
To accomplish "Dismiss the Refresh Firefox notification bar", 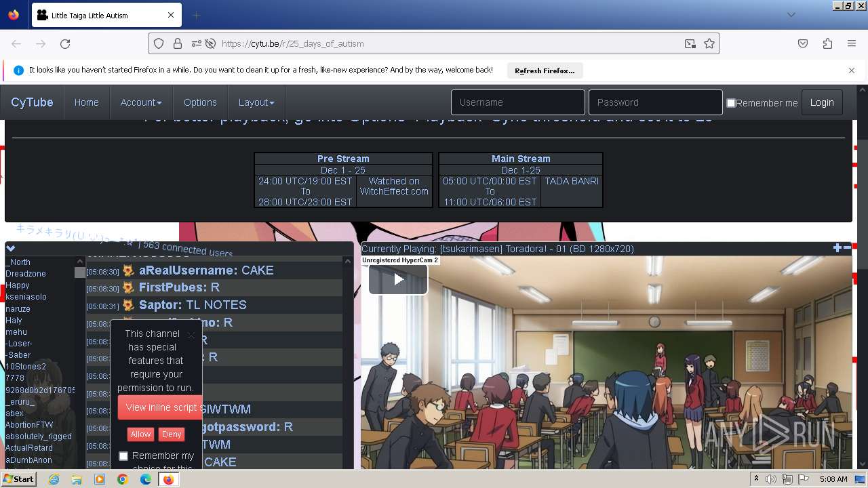I will 852,70.
